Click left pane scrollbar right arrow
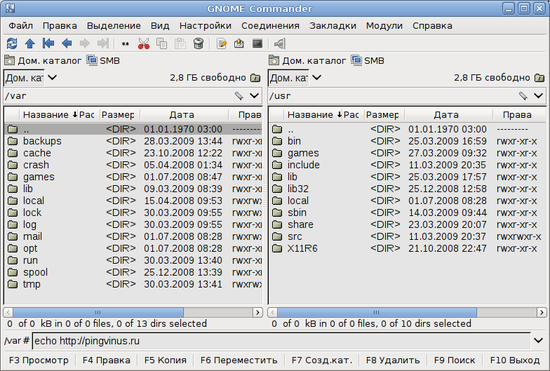This screenshot has width=550, height=371. click(258, 312)
